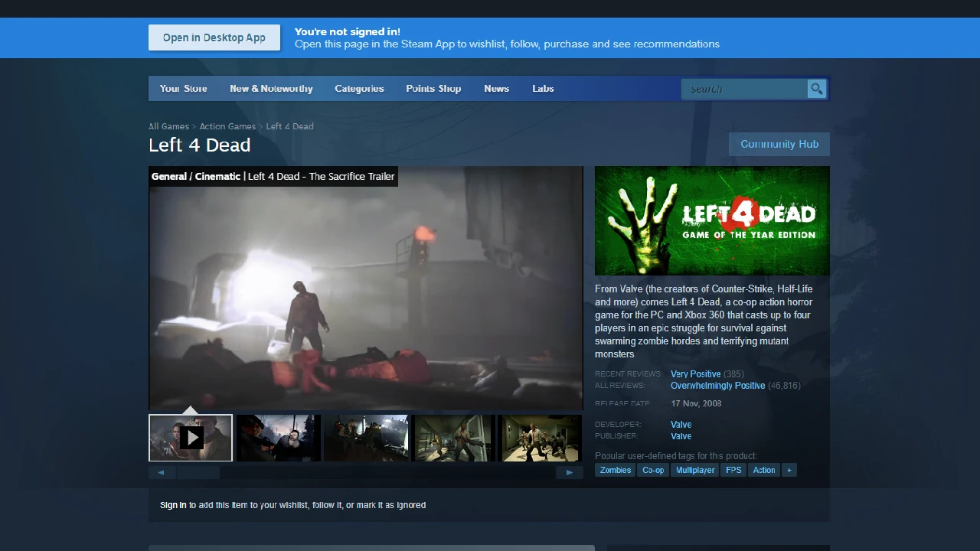This screenshot has width=980, height=551.
Task: Select the second screenshot thumbnail
Action: click(278, 438)
